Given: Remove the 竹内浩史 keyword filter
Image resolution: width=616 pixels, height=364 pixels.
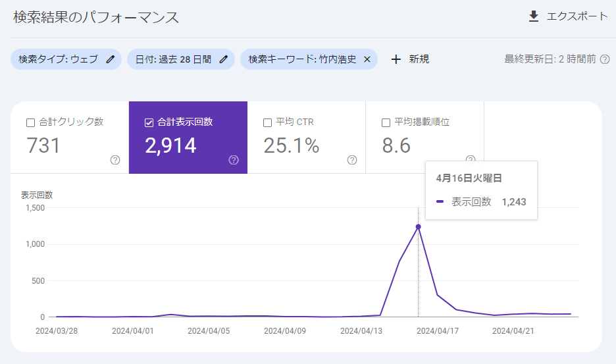Looking at the screenshot, I should [367, 59].
